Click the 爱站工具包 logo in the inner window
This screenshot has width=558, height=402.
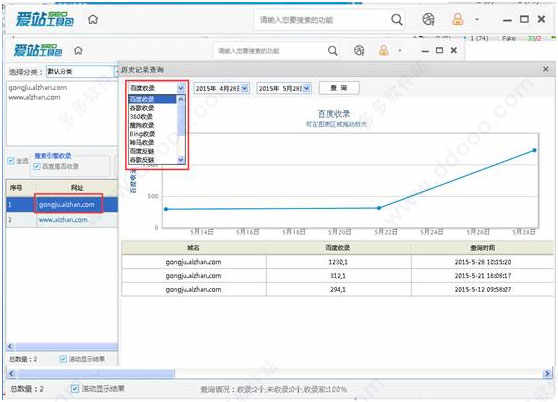pos(38,50)
